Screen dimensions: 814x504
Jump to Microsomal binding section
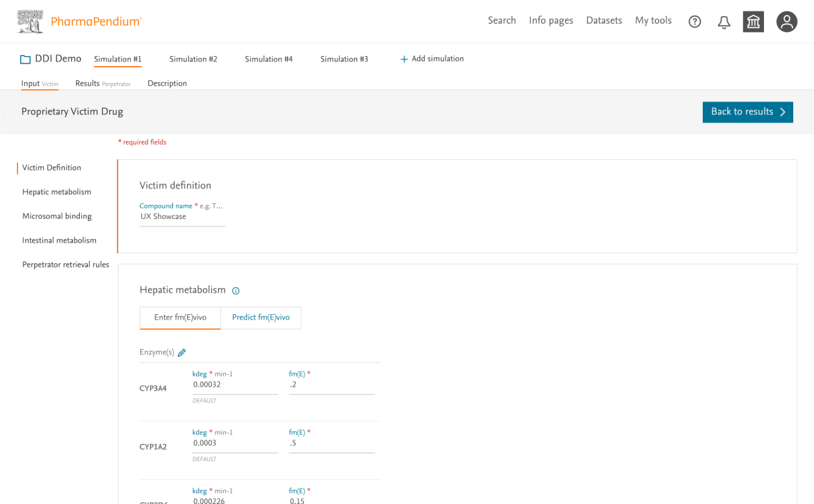(57, 216)
